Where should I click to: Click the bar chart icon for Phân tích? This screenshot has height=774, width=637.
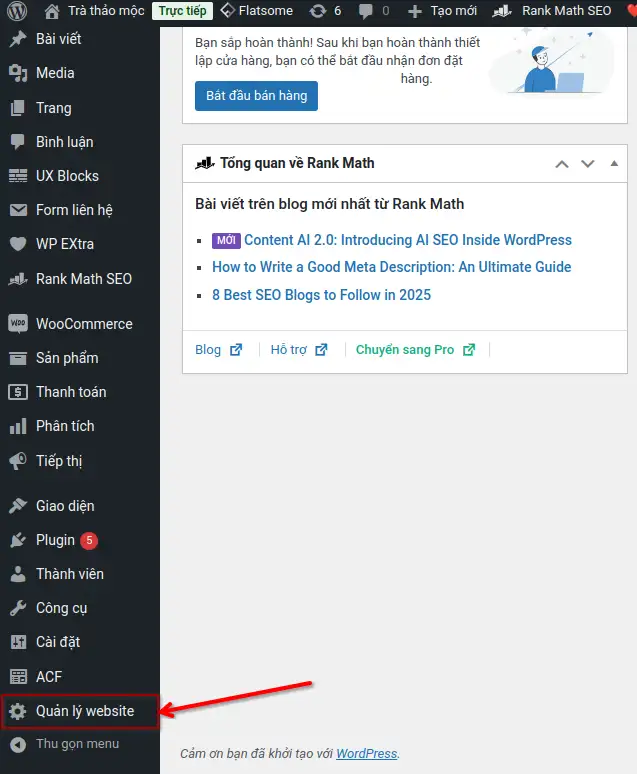point(18,426)
